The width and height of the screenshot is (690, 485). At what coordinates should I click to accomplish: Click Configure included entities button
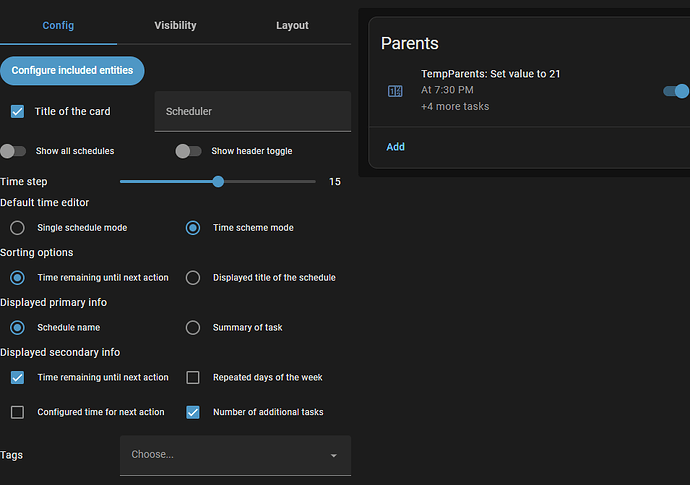click(x=73, y=71)
